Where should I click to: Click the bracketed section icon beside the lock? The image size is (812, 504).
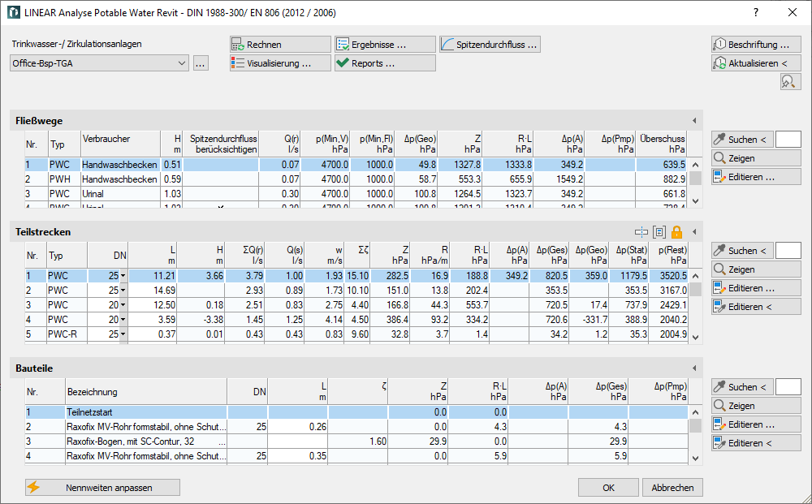click(x=659, y=232)
